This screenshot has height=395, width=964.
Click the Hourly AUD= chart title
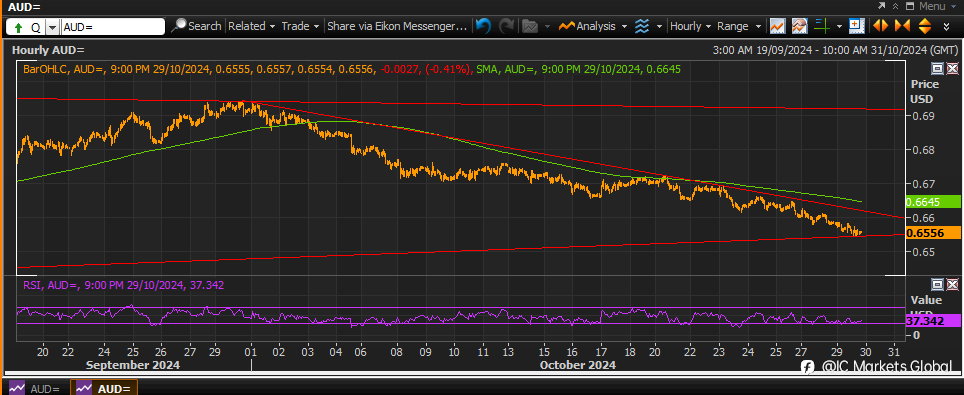point(49,50)
